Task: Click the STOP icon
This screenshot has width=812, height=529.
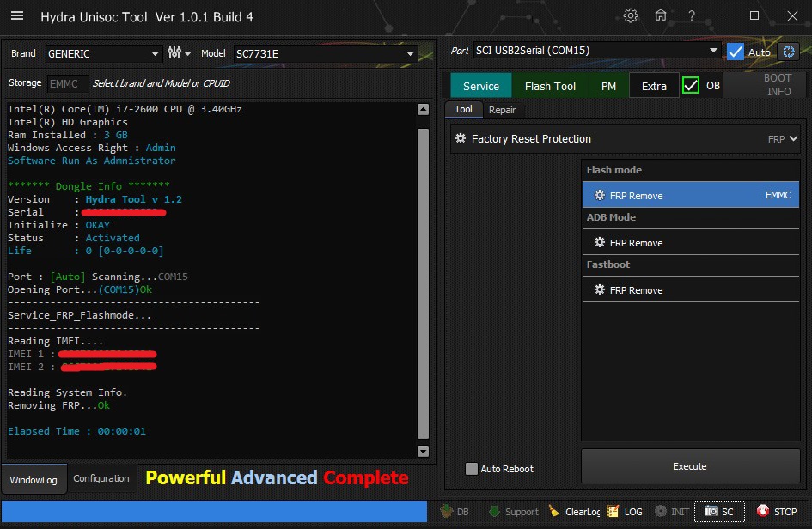Action: coord(763,512)
